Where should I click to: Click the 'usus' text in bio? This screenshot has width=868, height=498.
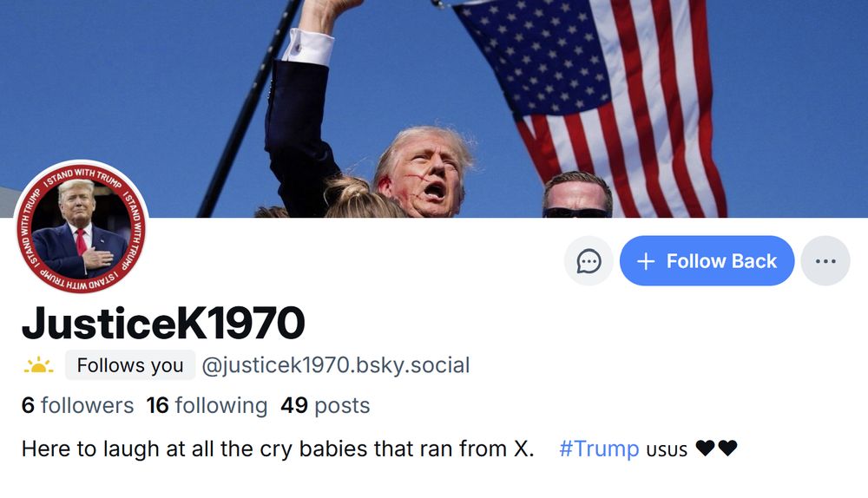(667, 450)
